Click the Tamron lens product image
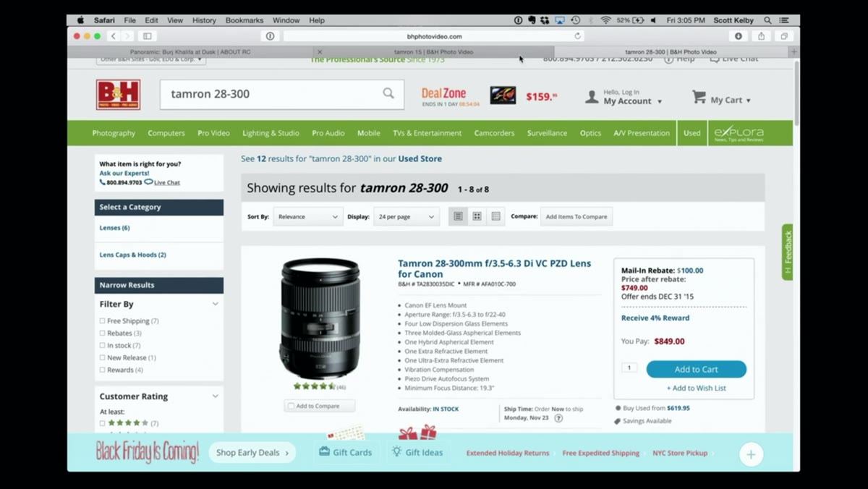Viewport: 868px width, 489px height. click(319, 318)
